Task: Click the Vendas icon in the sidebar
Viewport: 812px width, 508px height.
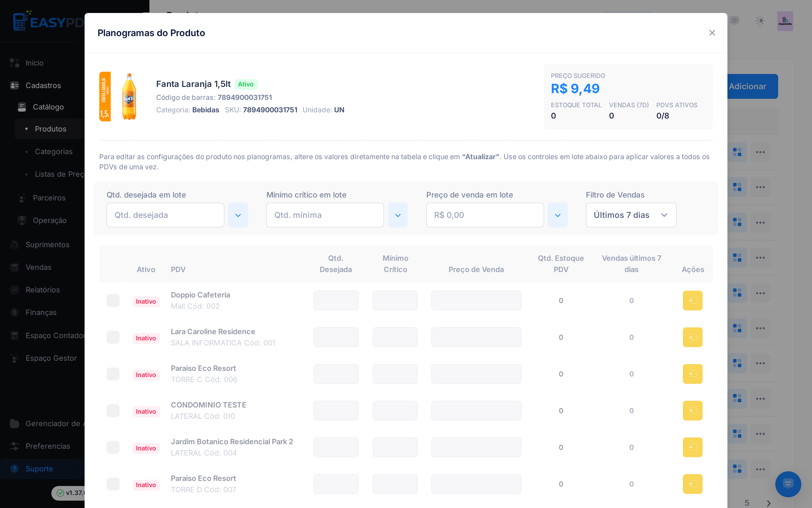Action: point(14,267)
